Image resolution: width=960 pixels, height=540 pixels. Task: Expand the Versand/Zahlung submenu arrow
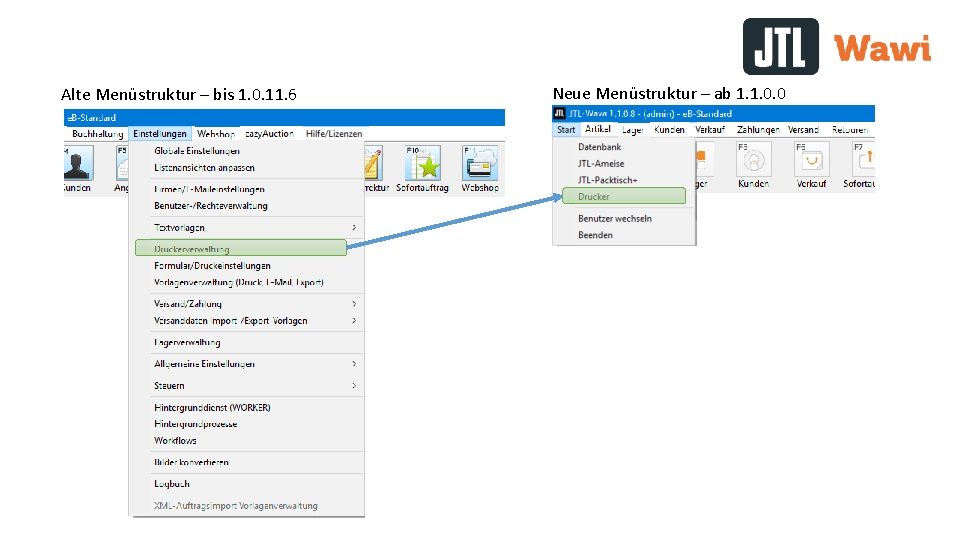click(354, 304)
